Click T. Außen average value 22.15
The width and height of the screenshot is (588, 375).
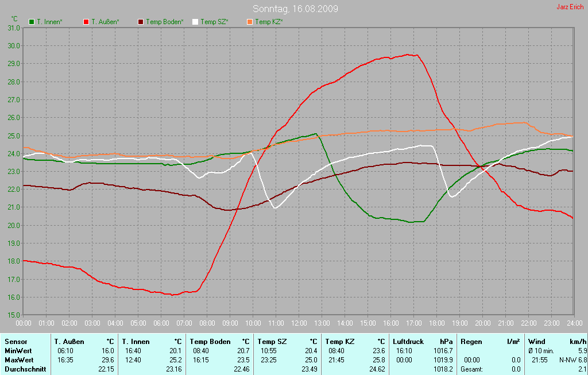106,369
